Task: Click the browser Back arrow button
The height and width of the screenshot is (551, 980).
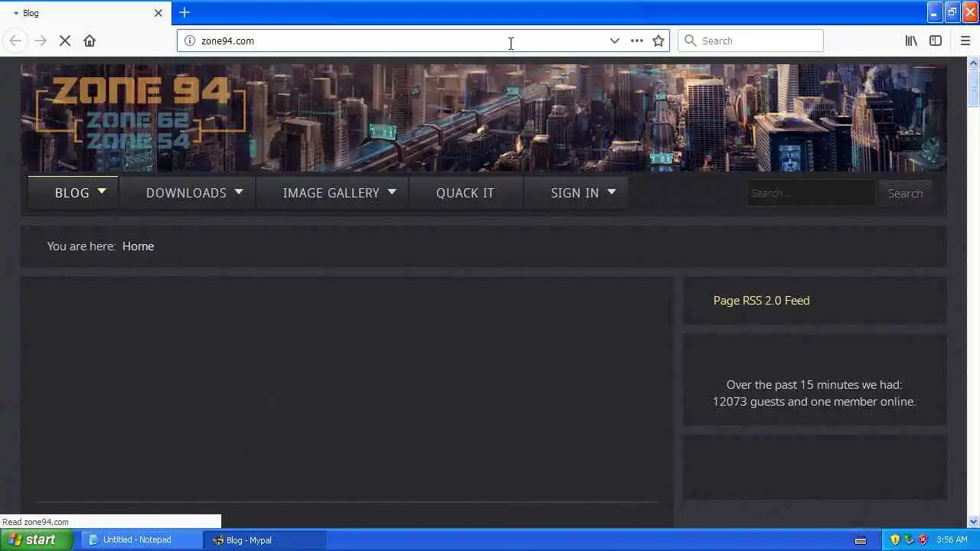Action: point(15,41)
